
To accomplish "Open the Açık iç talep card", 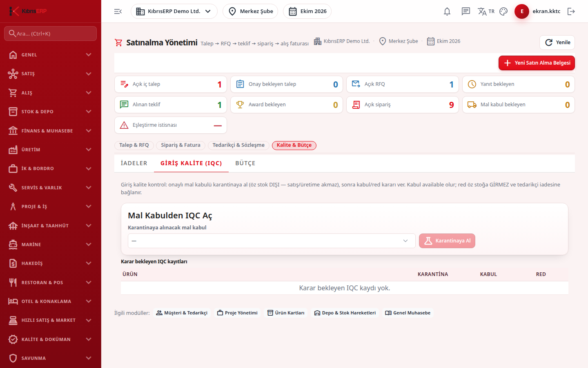I will [x=171, y=84].
